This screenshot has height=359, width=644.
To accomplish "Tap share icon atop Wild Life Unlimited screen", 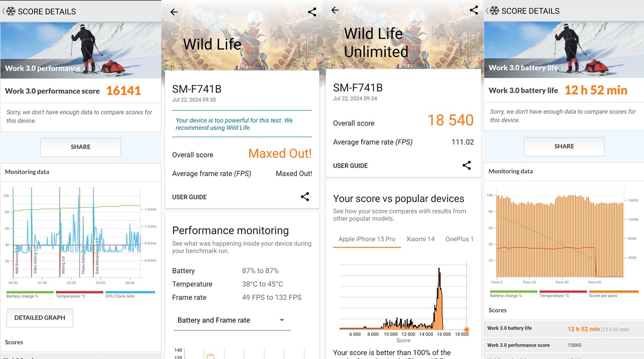I will [x=474, y=10].
